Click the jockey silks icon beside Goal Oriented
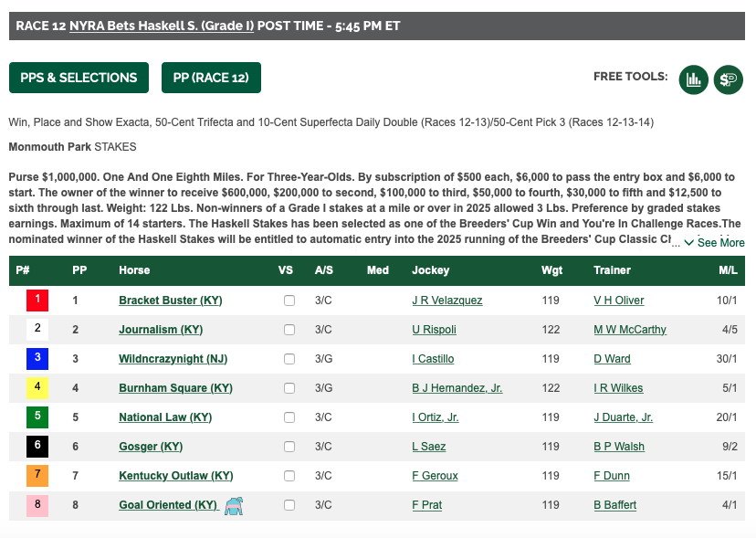The height and width of the screenshot is (538, 756). point(234,506)
